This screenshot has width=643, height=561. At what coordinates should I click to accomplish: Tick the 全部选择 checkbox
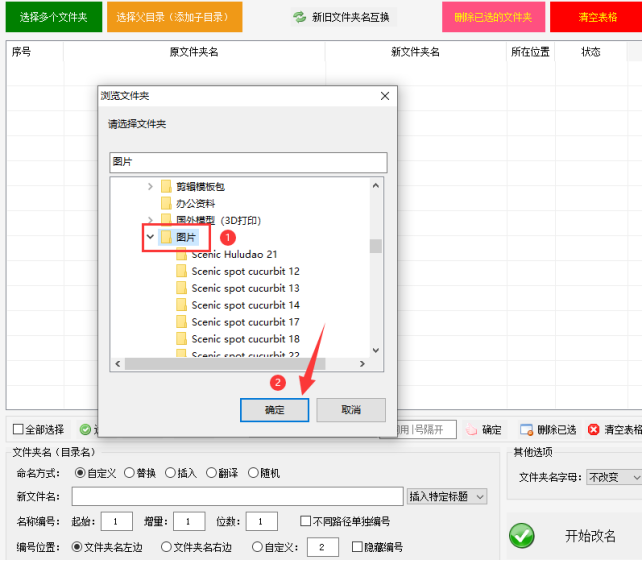(18, 429)
